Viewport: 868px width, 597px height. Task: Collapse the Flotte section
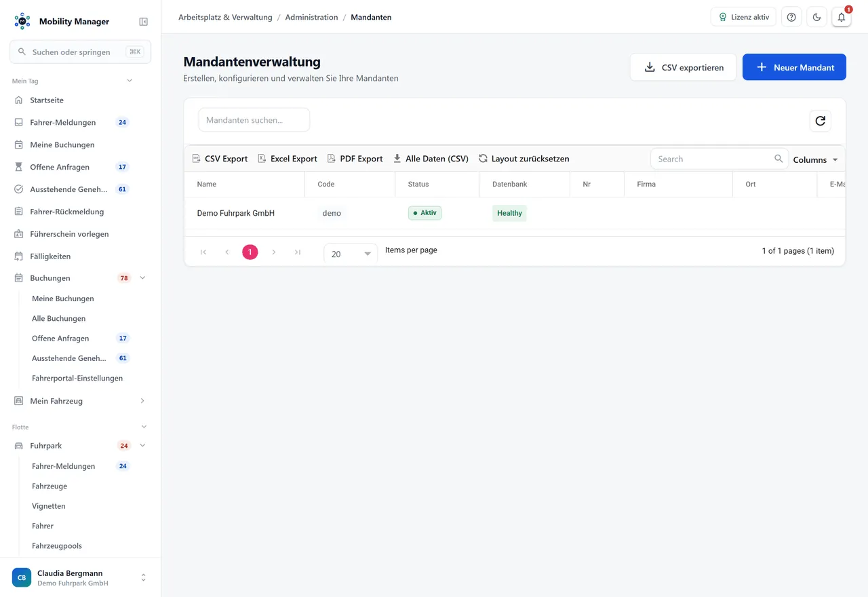click(144, 427)
